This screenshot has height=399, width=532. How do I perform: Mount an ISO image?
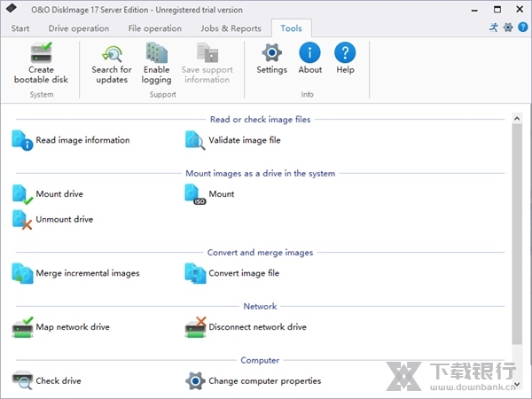pos(221,194)
